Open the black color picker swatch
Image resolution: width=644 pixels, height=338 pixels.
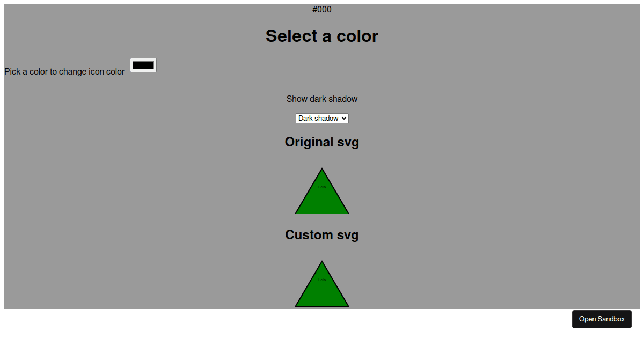(x=143, y=65)
